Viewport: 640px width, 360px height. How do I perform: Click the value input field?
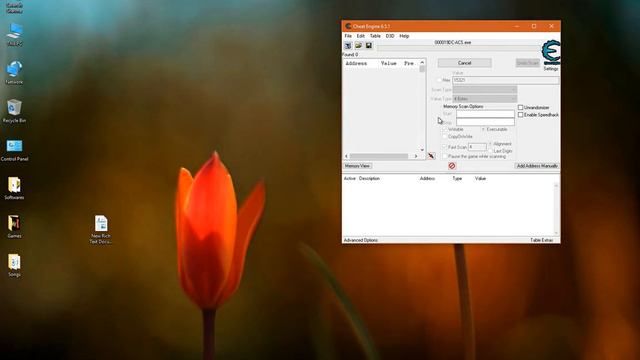tap(505, 80)
